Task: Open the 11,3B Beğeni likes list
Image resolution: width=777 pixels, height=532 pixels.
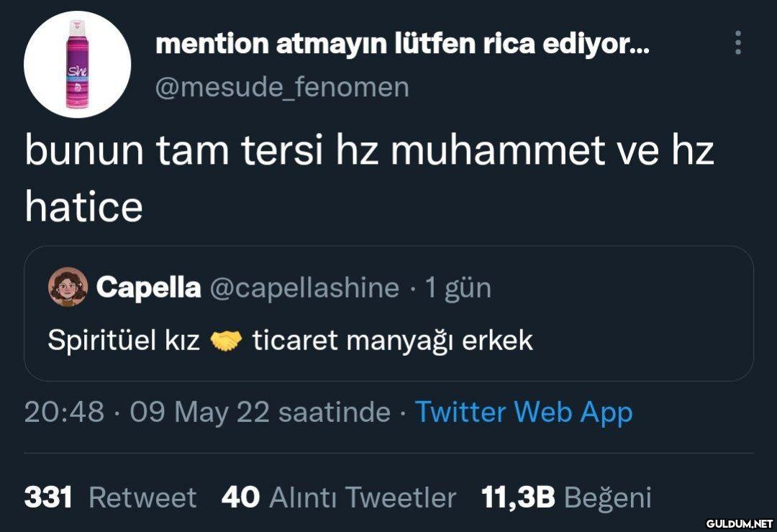Action: (x=566, y=497)
